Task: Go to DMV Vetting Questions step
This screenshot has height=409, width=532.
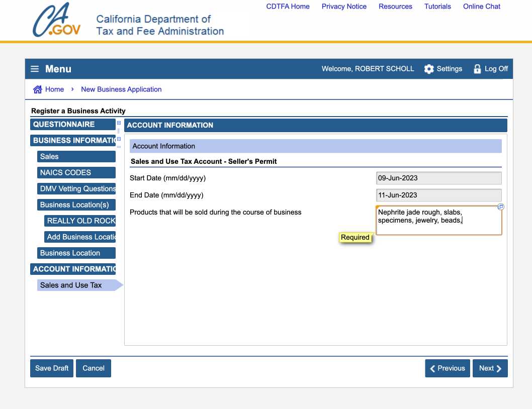Action: (76, 189)
